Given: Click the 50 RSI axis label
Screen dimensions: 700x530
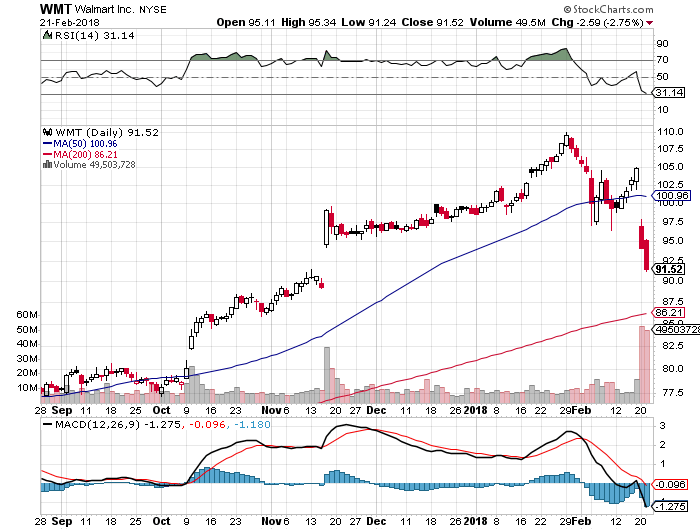Looking at the screenshot, I should [x=662, y=77].
